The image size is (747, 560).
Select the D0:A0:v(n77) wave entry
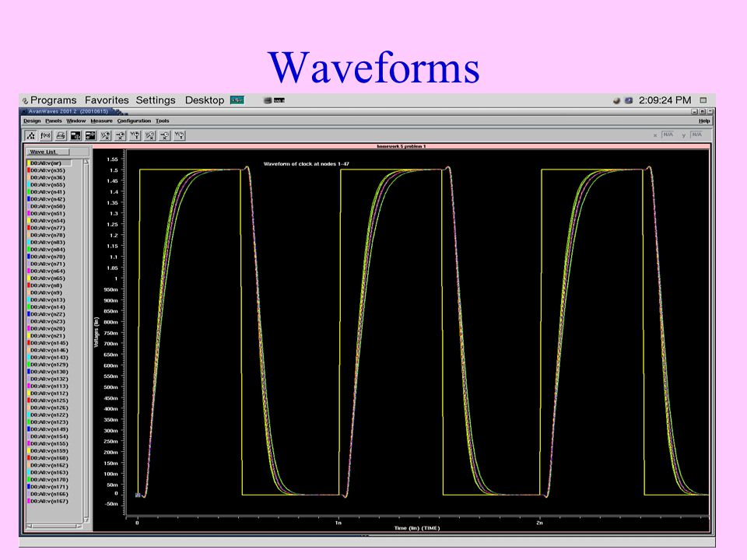(x=47, y=228)
